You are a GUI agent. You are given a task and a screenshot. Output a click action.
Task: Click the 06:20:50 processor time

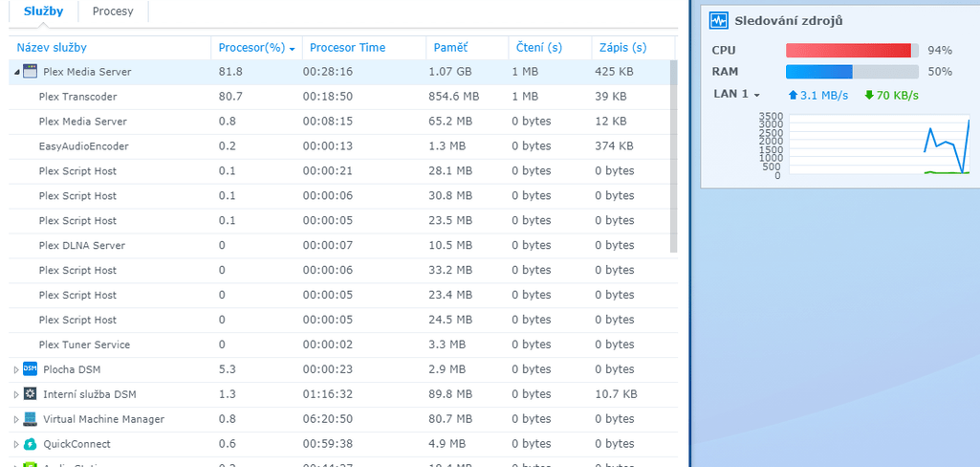pyautogui.click(x=328, y=419)
